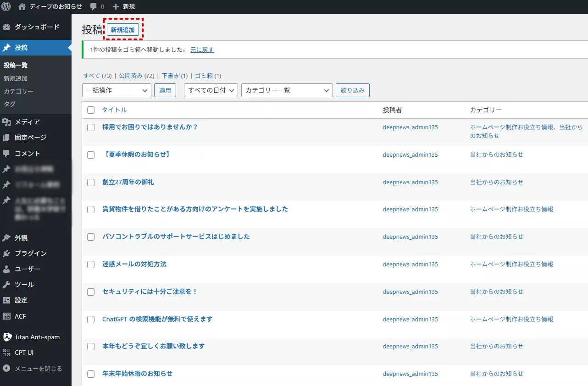
Task: Open the 一括操作 bulk actions dropdown
Action: pyautogui.click(x=116, y=90)
